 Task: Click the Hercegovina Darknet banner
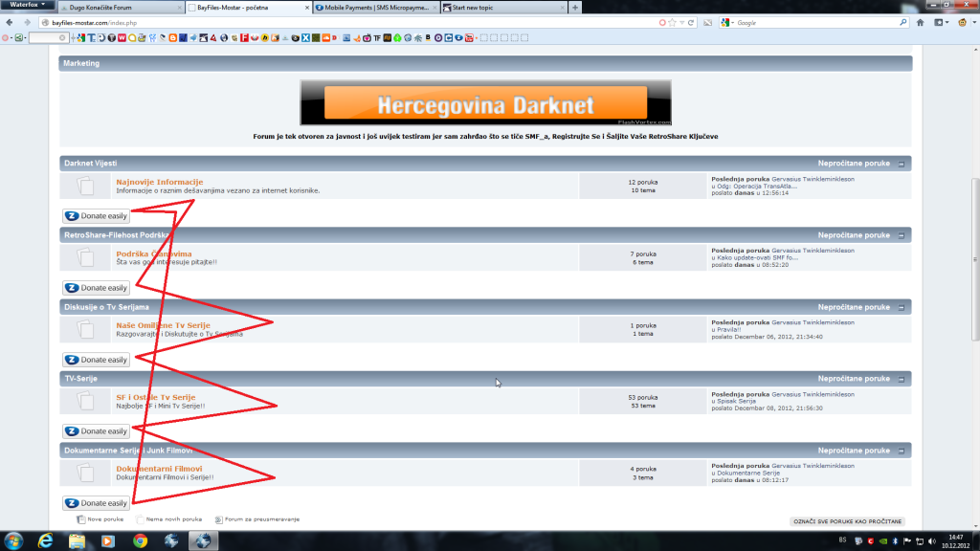click(485, 103)
